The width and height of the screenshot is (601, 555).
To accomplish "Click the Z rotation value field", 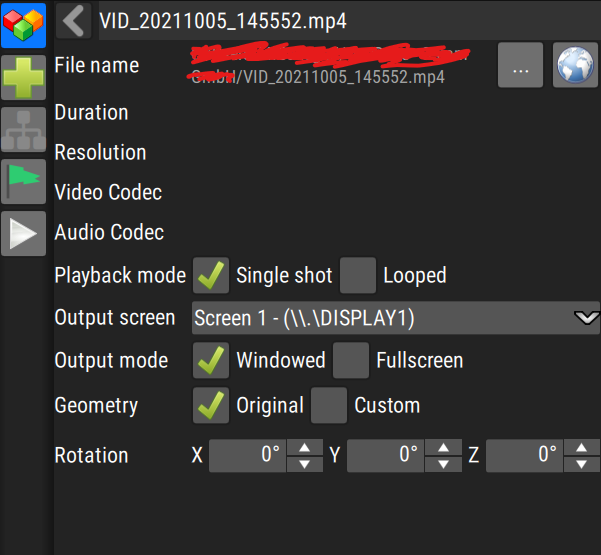I will point(524,456).
